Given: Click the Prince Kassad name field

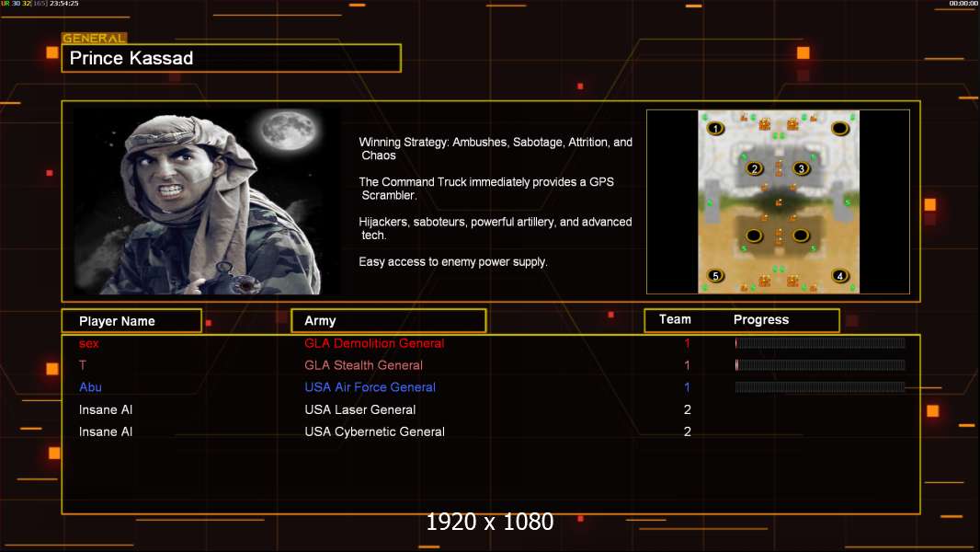Looking at the screenshot, I should coord(232,58).
